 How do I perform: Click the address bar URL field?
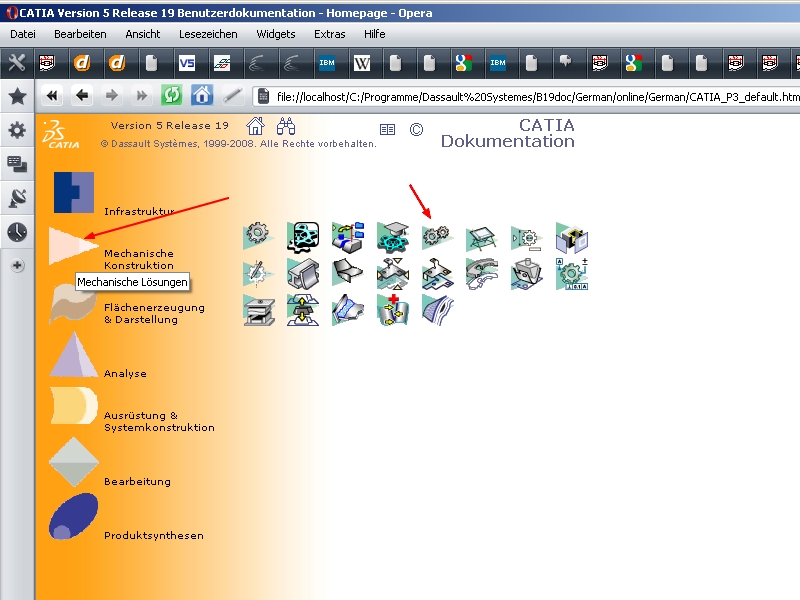click(527, 96)
